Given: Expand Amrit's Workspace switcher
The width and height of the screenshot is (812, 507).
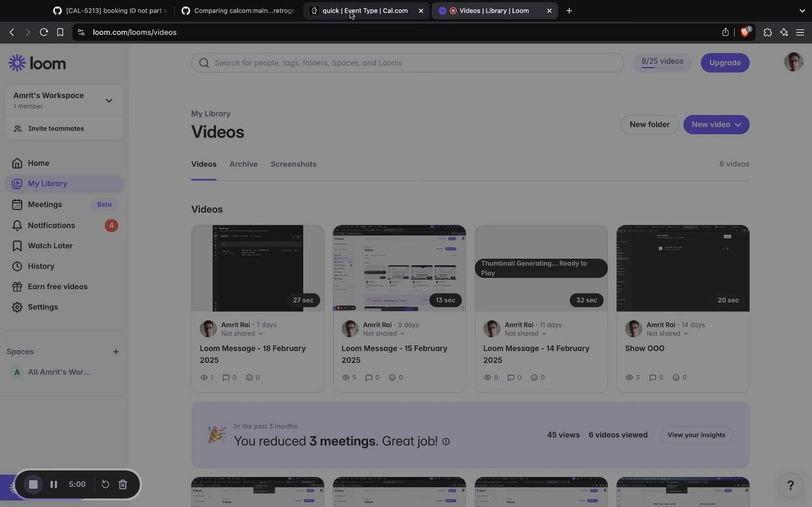Looking at the screenshot, I should click(108, 100).
